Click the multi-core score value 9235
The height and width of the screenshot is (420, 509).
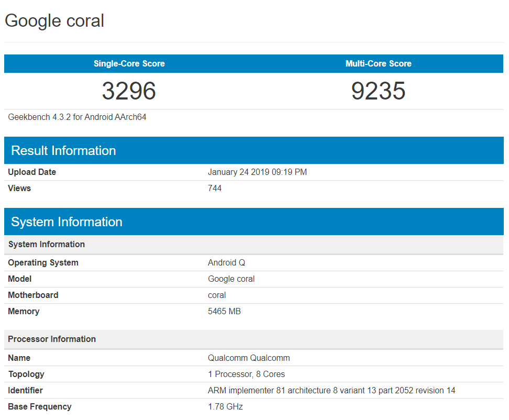pyautogui.click(x=378, y=91)
